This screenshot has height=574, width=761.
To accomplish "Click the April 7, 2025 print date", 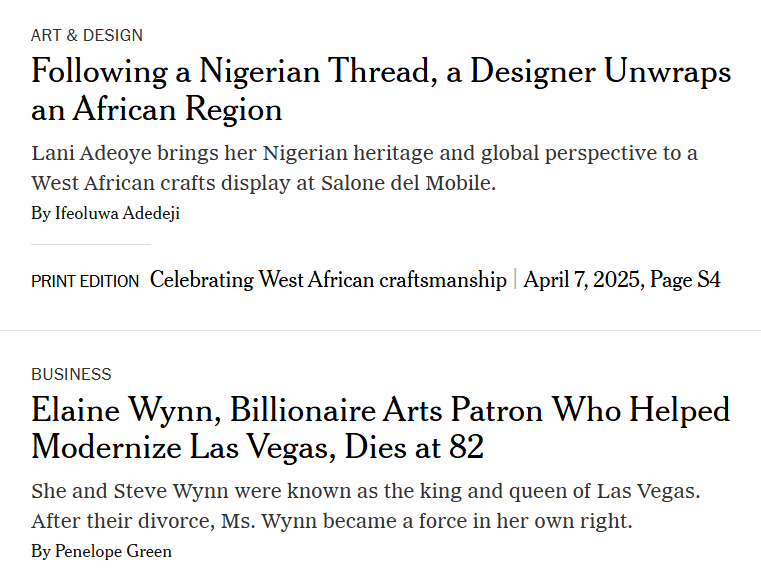I will (x=584, y=279).
